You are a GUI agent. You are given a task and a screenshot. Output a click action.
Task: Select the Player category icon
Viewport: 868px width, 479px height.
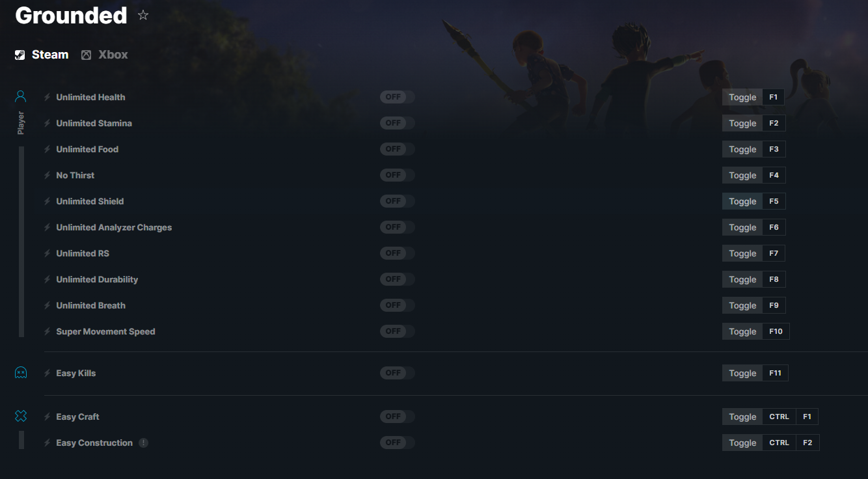(21, 97)
